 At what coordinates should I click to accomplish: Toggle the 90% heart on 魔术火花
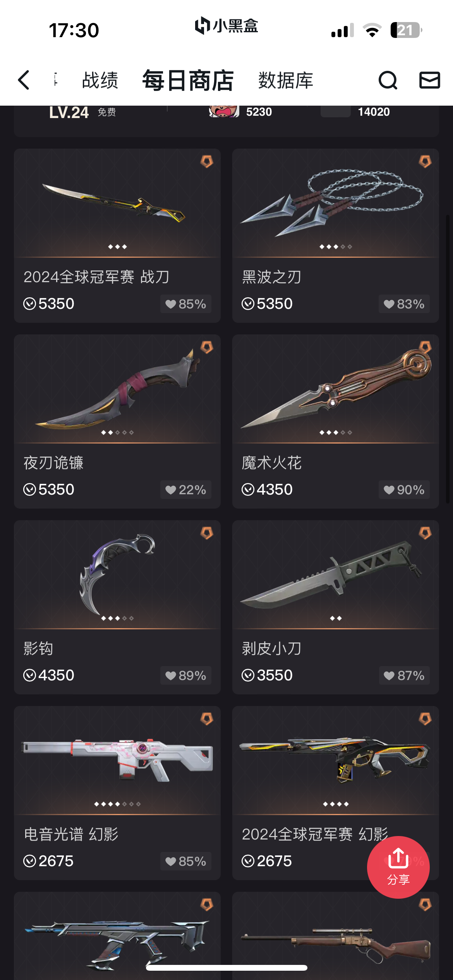pos(404,490)
